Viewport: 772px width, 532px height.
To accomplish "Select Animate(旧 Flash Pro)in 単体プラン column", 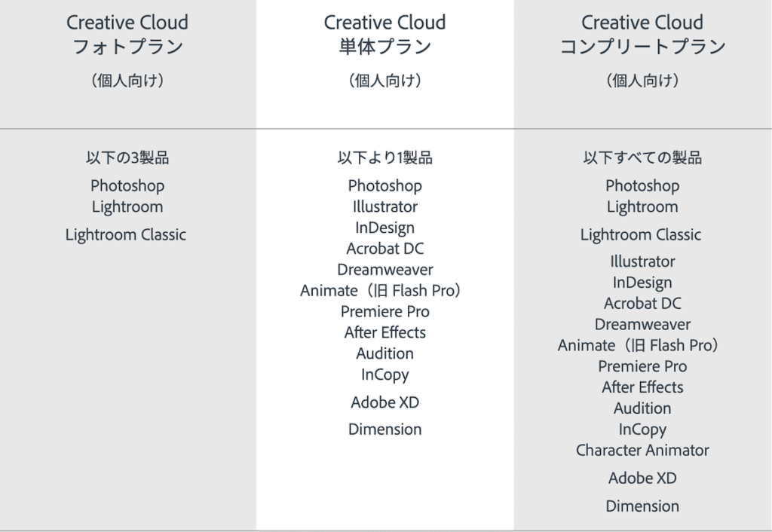I will pos(381,291).
